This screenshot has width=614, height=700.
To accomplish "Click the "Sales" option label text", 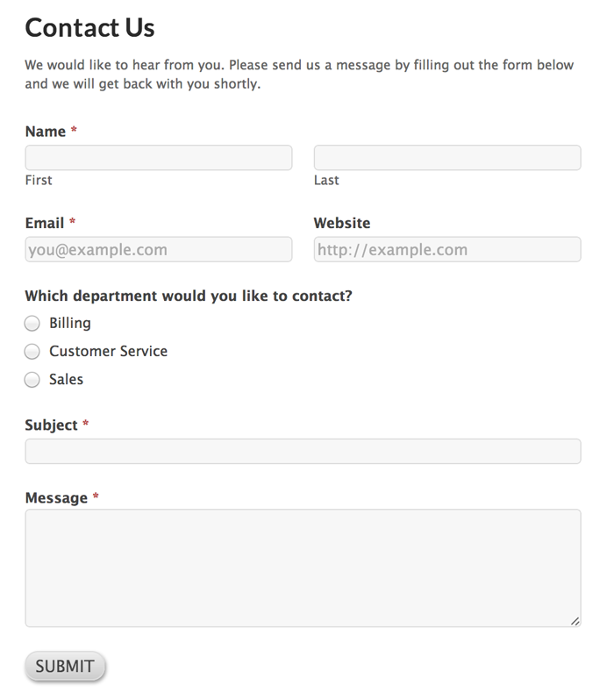I will click(x=67, y=379).
